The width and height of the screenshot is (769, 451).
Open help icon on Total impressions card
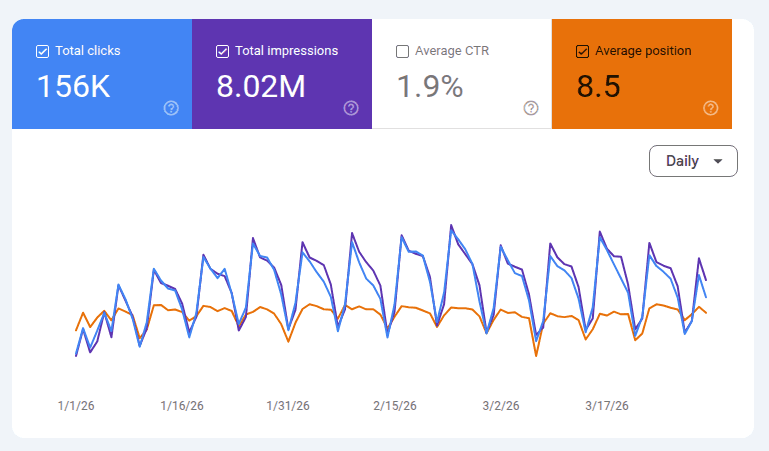[351, 108]
